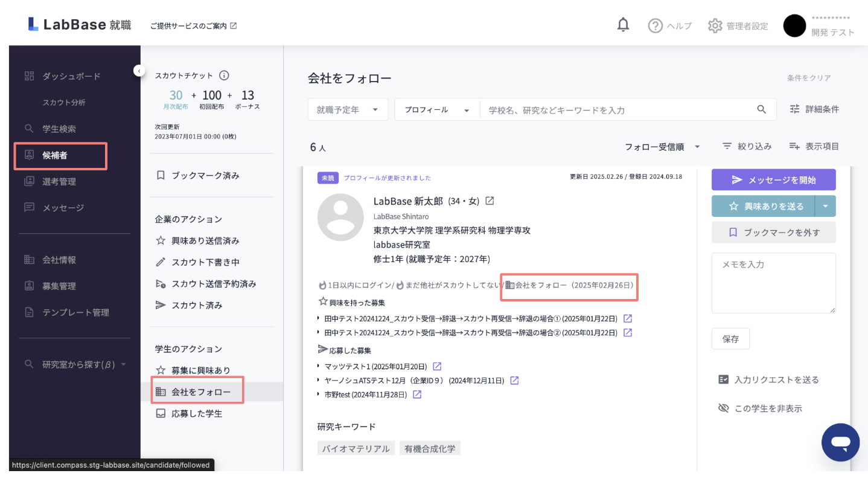Expand the 就職予定年 dropdown
Viewport: 868px width, 482px height.
pos(348,110)
